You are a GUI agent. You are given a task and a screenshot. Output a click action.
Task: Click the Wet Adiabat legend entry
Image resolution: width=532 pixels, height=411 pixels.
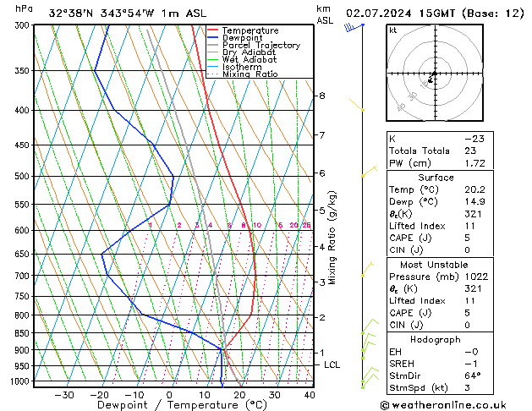247,59
